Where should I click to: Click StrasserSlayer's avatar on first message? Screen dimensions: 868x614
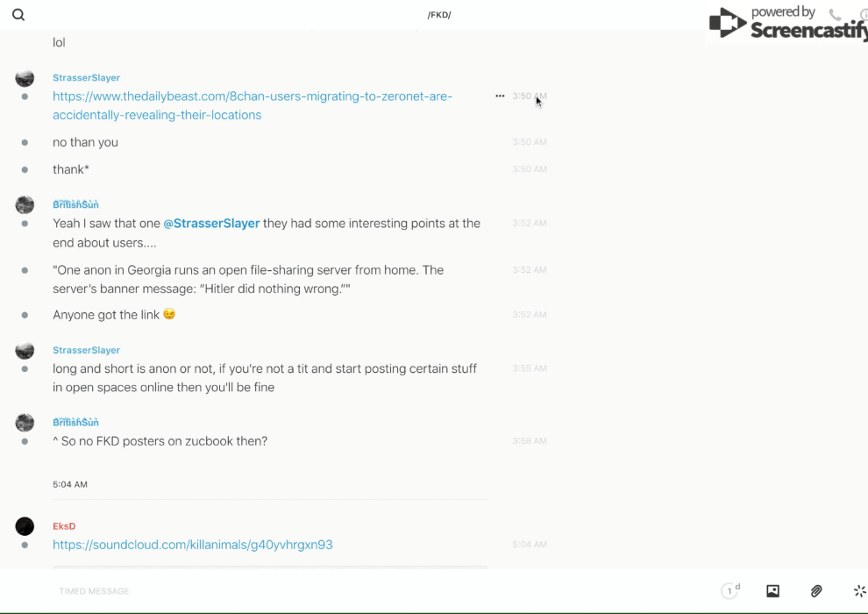[x=25, y=78]
